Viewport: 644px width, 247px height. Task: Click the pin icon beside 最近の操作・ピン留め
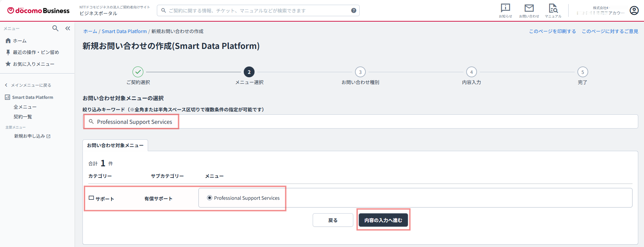tap(8, 52)
